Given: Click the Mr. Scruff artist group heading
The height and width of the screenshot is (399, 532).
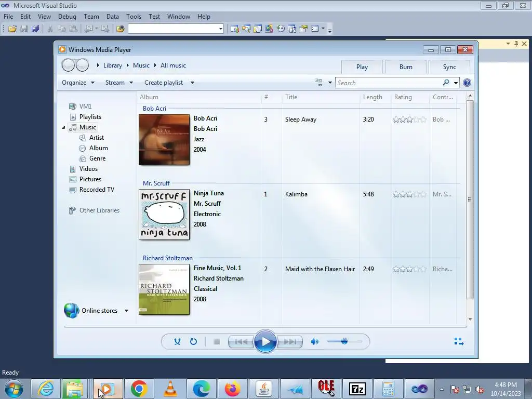Looking at the screenshot, I should (156, 183).
